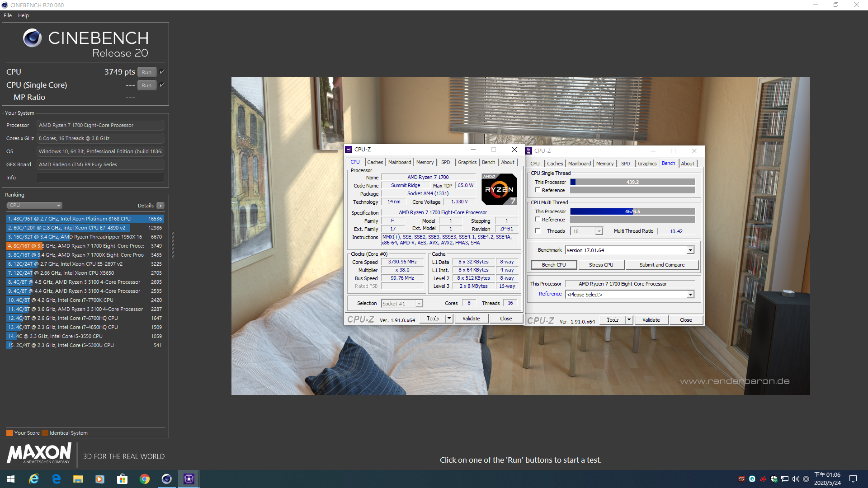Screen dimensions: 868x488
Task: Switch to About tab in Bench window
Action: pos(688,164)
